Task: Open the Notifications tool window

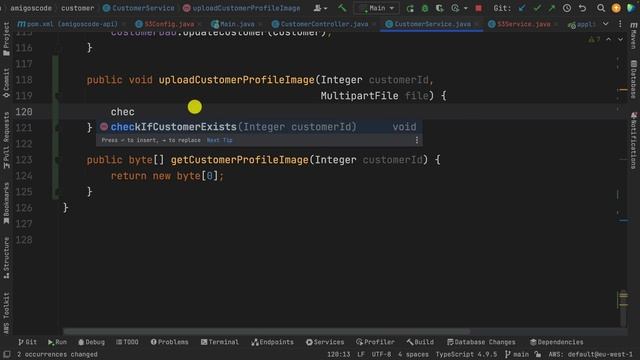Action: [x=633, y=140]
